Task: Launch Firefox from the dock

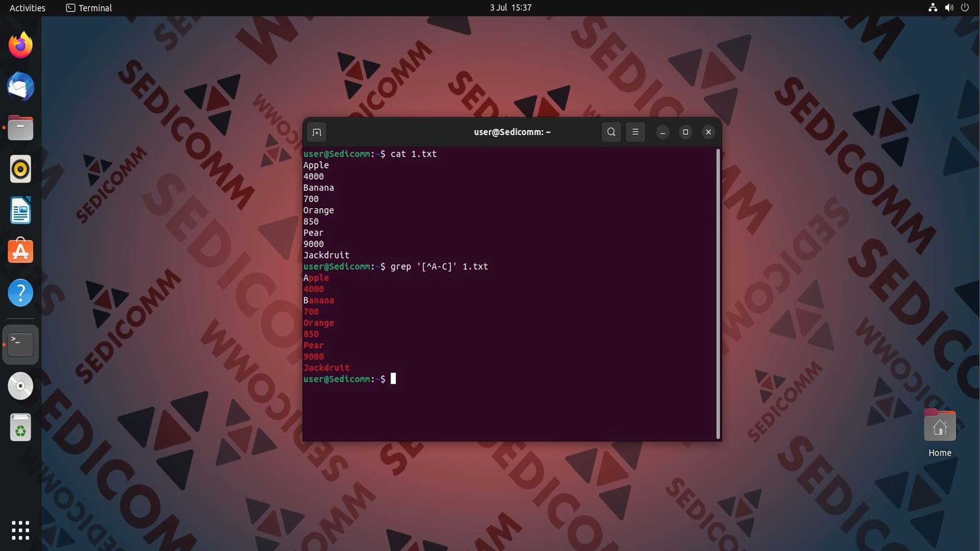Action: [x=20, y=45]
